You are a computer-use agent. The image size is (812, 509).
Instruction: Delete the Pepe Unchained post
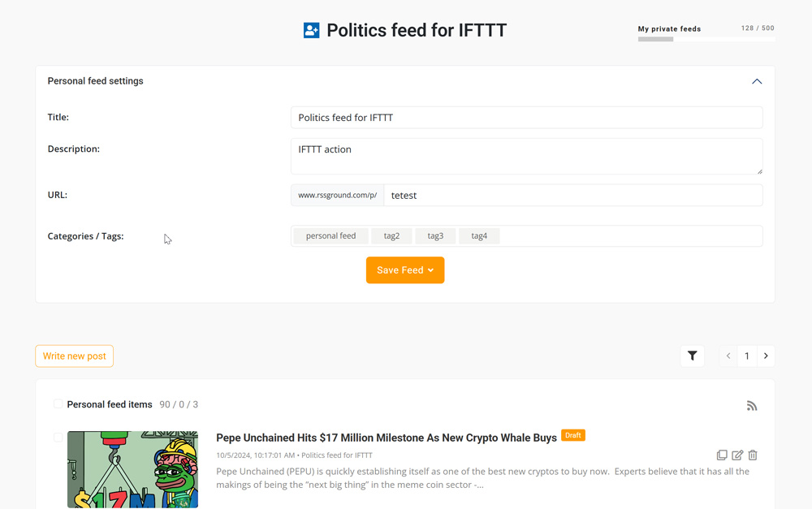(x=753, y=455)
